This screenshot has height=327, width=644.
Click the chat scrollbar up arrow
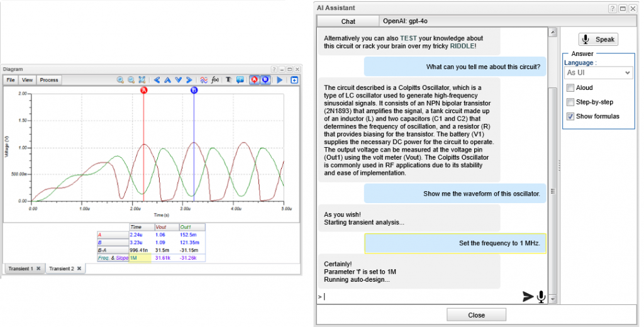click(553, 32)
